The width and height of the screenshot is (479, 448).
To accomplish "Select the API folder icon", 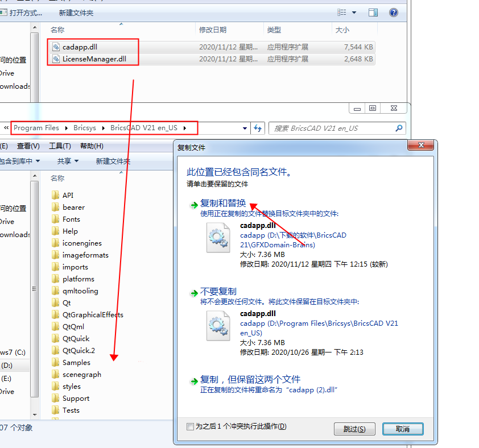I will pyautogui.click(x=56, y=195).
